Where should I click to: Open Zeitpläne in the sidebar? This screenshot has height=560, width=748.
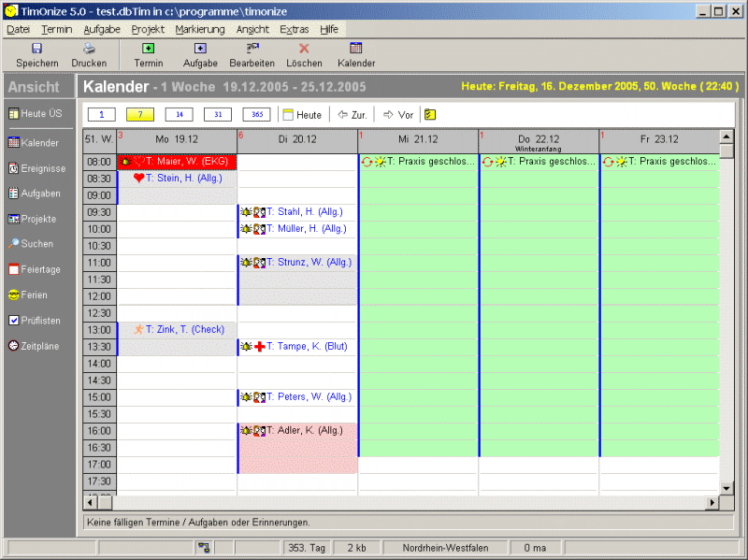tap(34, 346)
